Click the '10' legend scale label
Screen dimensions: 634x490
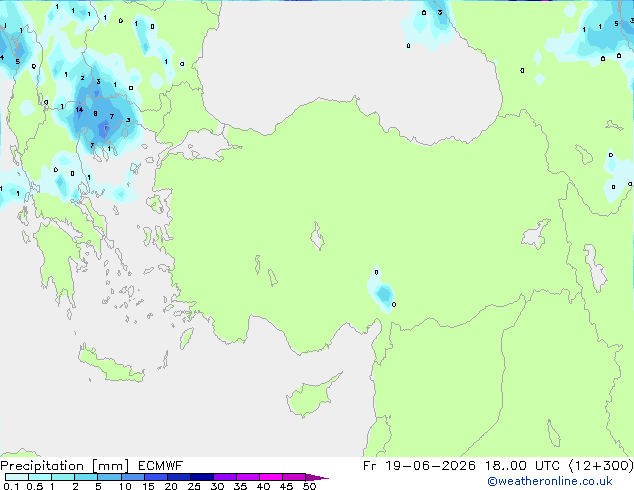point(125,486)
